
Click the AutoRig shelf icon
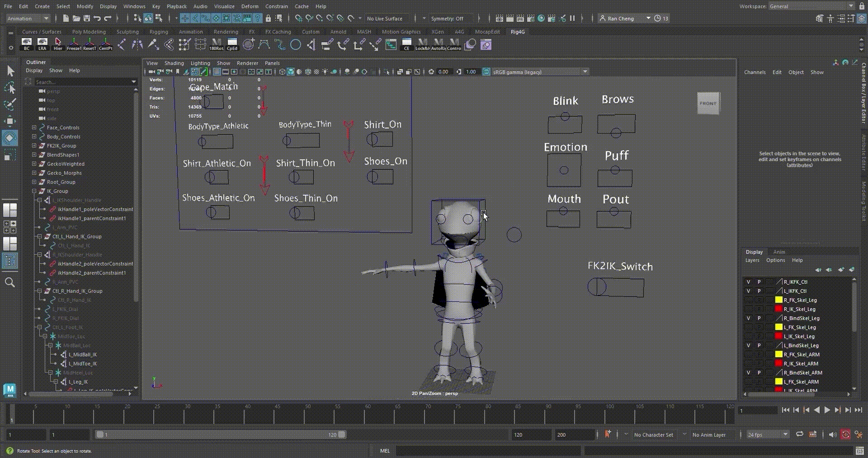click(438, 44)
